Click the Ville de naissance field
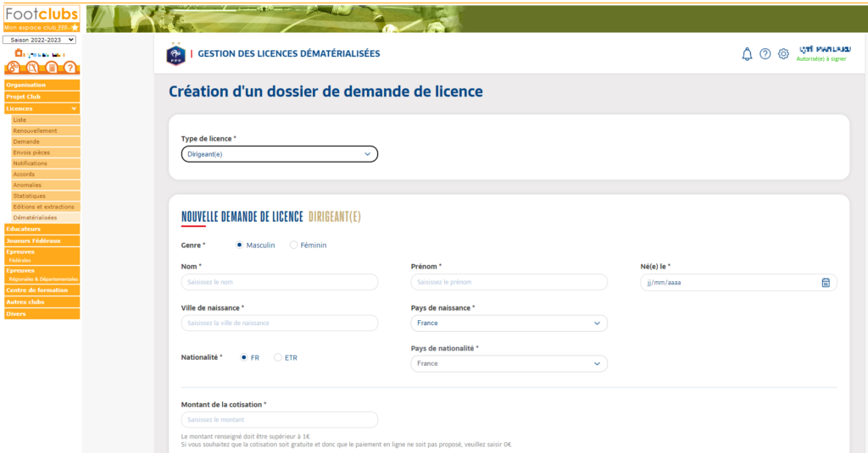The height and width of the screenshot is (453, 868). (280, 323)
